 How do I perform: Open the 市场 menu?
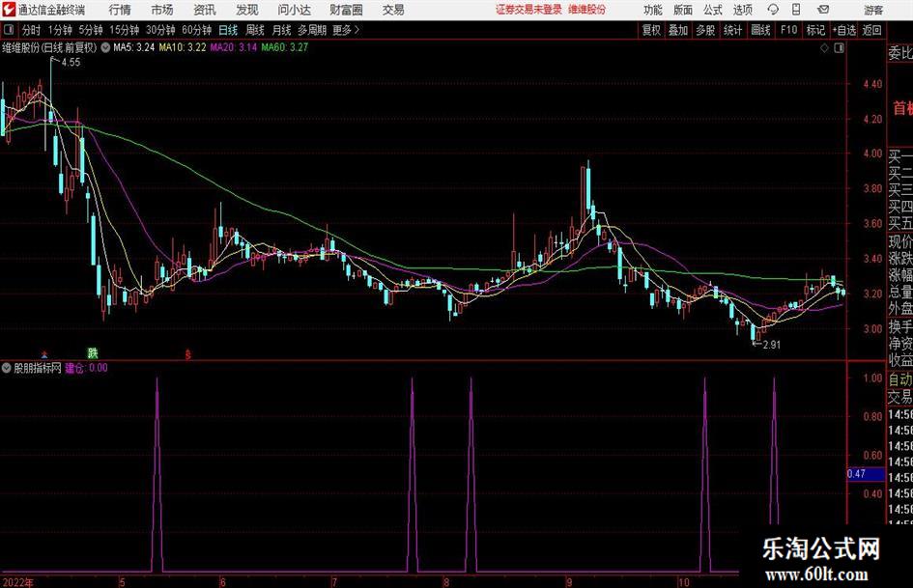pos(162,10)
